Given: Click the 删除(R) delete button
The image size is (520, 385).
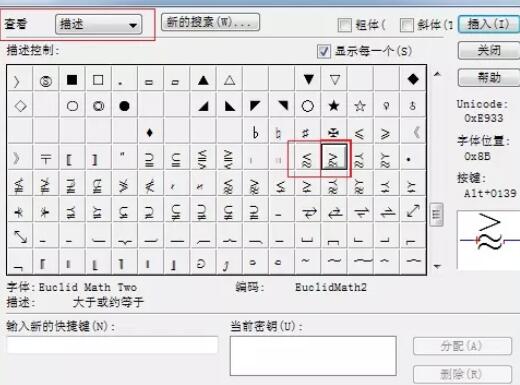Looking at the screenshot, I should (x=462, y=374).
